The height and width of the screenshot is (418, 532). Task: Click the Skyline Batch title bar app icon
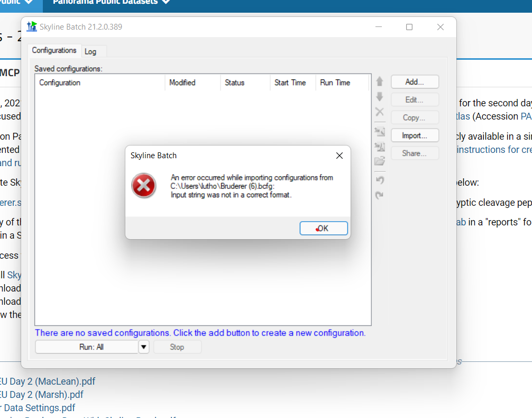32,26
